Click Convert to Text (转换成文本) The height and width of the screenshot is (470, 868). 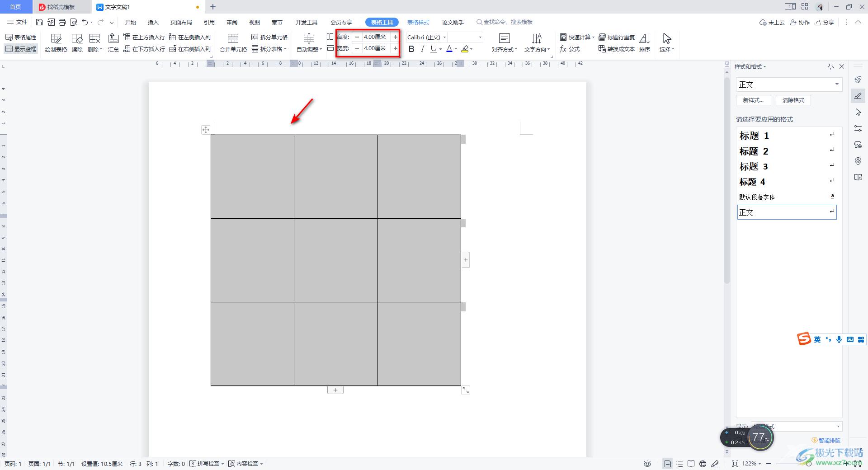[x=617, y=49]
